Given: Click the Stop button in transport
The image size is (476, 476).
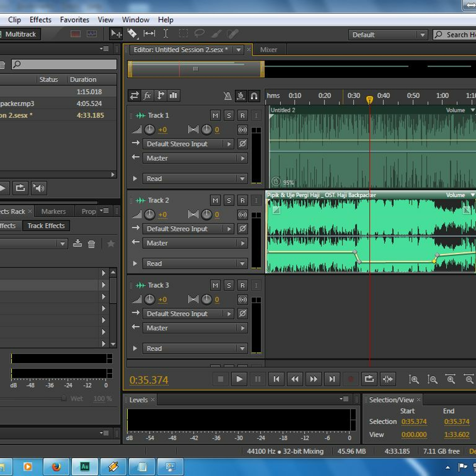Looking at the screenshot, I should [221, 379].
